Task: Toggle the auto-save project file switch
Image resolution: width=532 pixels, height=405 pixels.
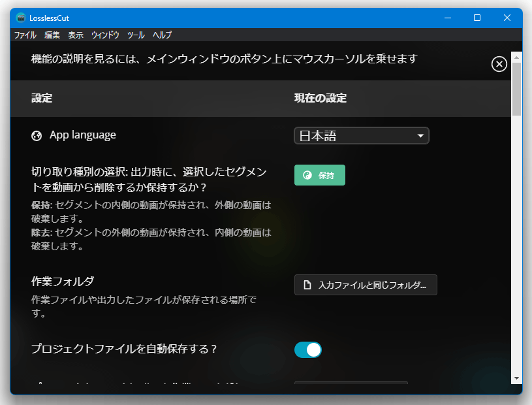Action: (307, 349)
